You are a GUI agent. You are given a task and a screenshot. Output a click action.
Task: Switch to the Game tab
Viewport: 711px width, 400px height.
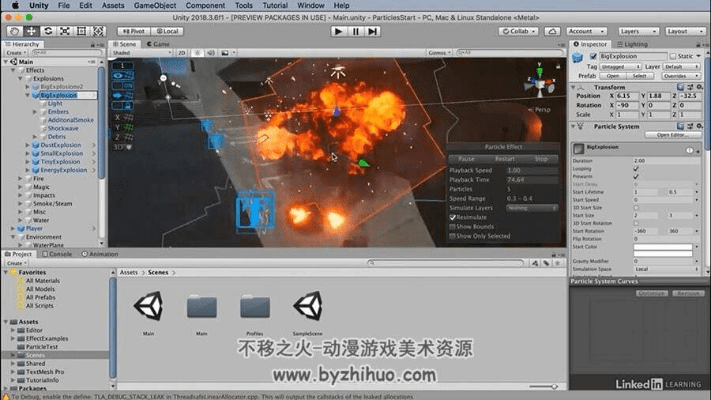click(158, 44)
